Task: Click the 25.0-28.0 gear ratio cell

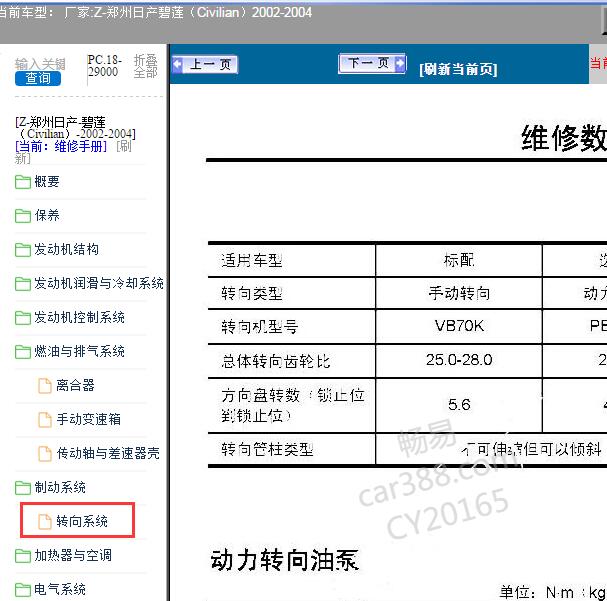Action: pyautogui.click(x=459, y=360)
